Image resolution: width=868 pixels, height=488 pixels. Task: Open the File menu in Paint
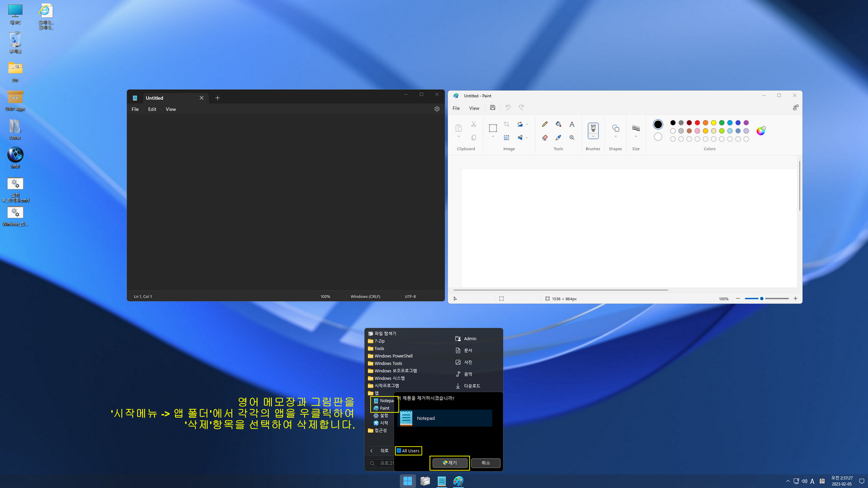pyautogui.click(x=456, y=108)
